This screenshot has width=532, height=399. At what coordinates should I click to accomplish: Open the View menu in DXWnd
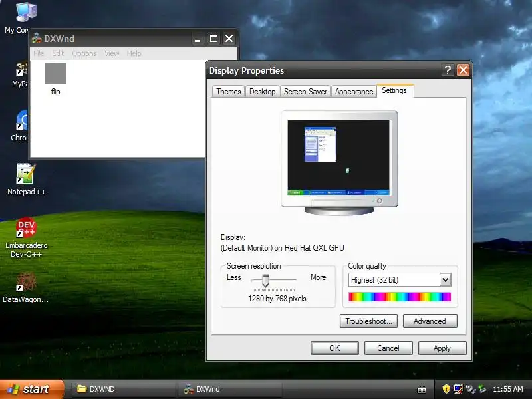pyautogui.click(x=112, y=53)
